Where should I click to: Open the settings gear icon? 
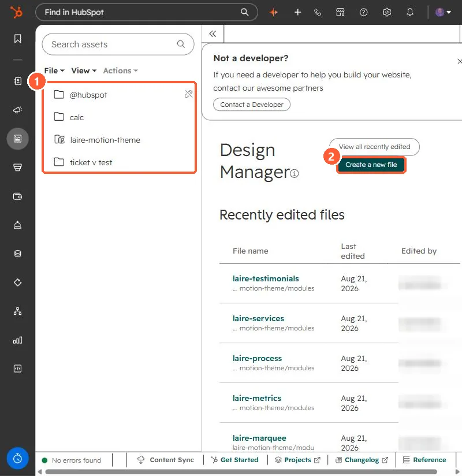click(x=386, y=12)
